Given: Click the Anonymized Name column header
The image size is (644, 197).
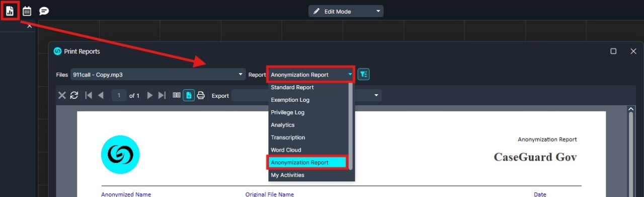Looking at the screenshot, I should point(126,194).
